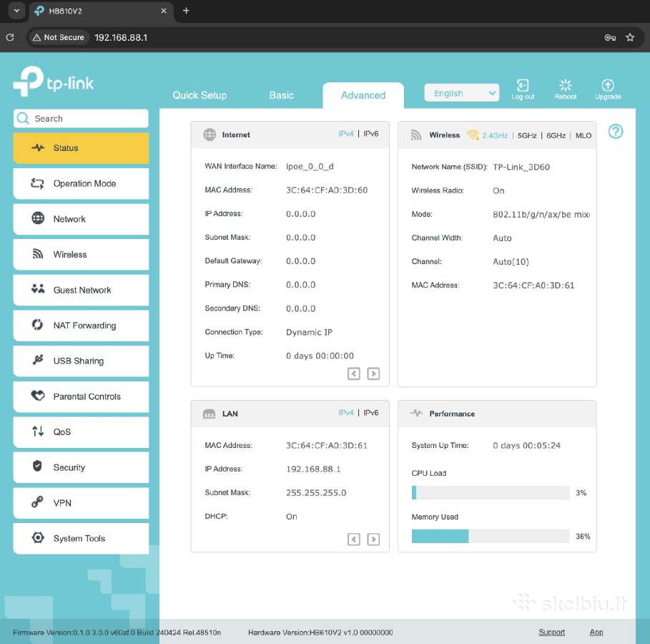Screen dimensions: 650x644
Task: Show previous LAN panel page arrow
Action: [x=354, y=539]
